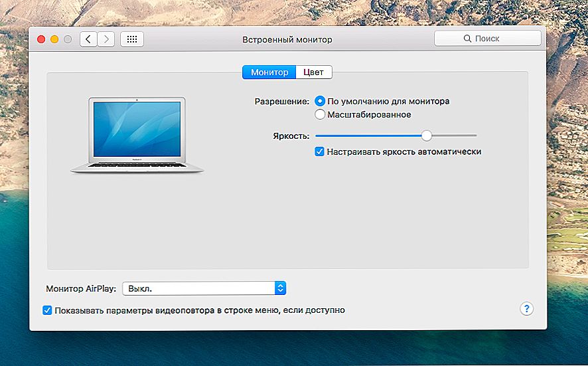Click the magnifier icon in search field

tap(467, 39)
